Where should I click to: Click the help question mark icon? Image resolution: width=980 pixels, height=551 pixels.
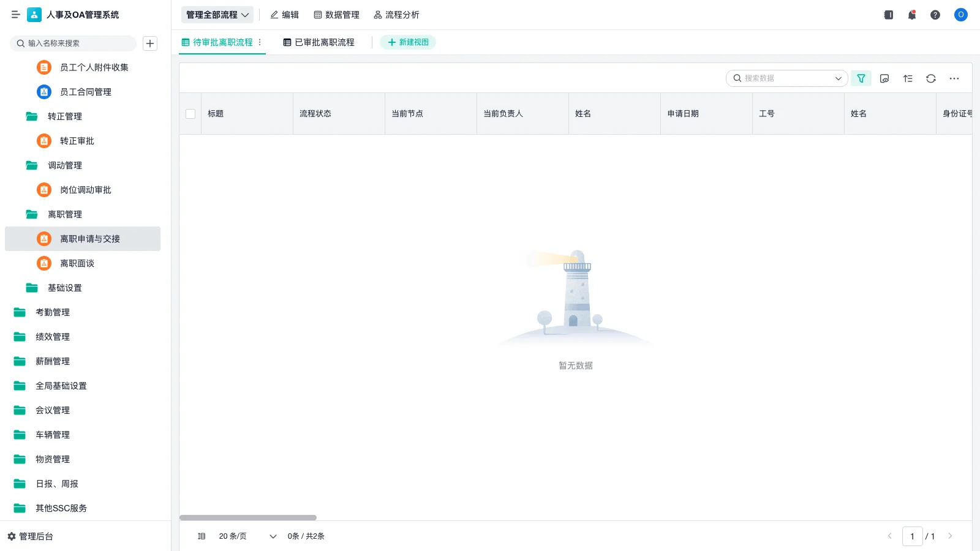[x=935, y=15]
